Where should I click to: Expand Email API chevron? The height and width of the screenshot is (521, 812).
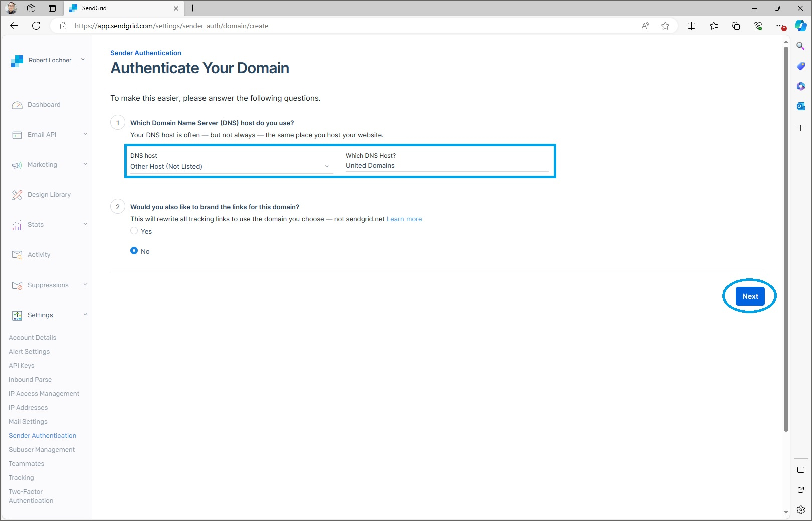click(x=85, y=134)
